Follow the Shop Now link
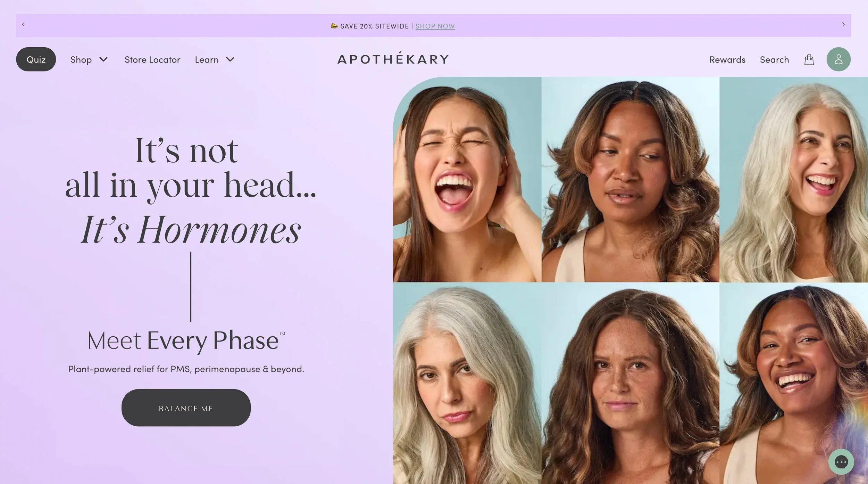The width and height of the screenshot is (868, 484). (435, 26)
